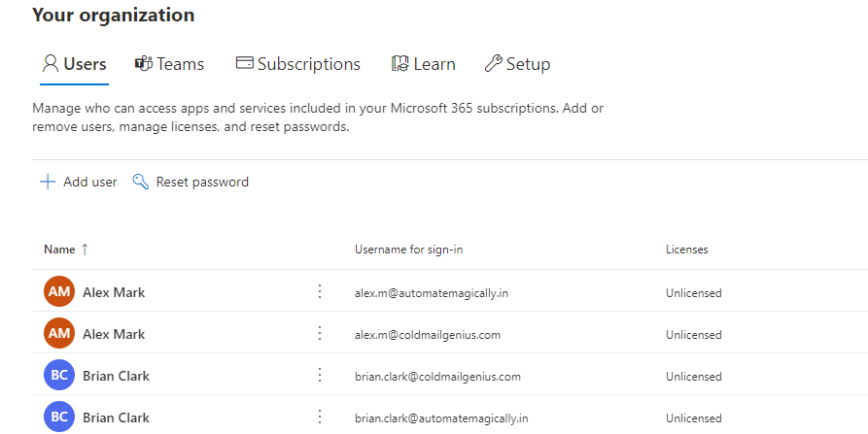Open more options for alex.m@coldmailgenius.com
The height and width of the screenshot is (434, 868).
point(320,333)
